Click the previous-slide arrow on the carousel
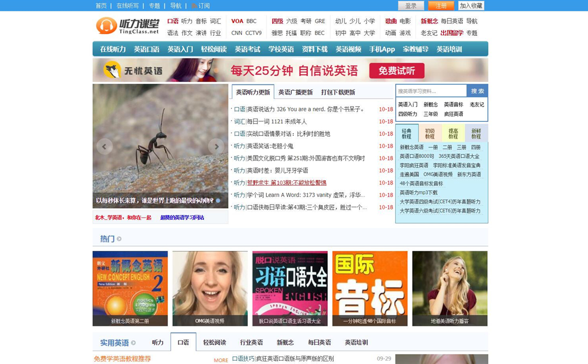 [104, 146]
